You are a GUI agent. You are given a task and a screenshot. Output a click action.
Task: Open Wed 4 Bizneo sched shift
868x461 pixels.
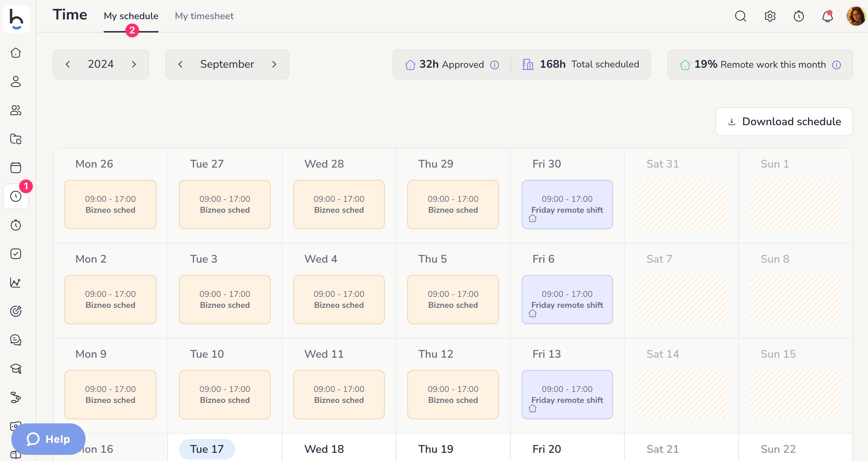(339, 300)
